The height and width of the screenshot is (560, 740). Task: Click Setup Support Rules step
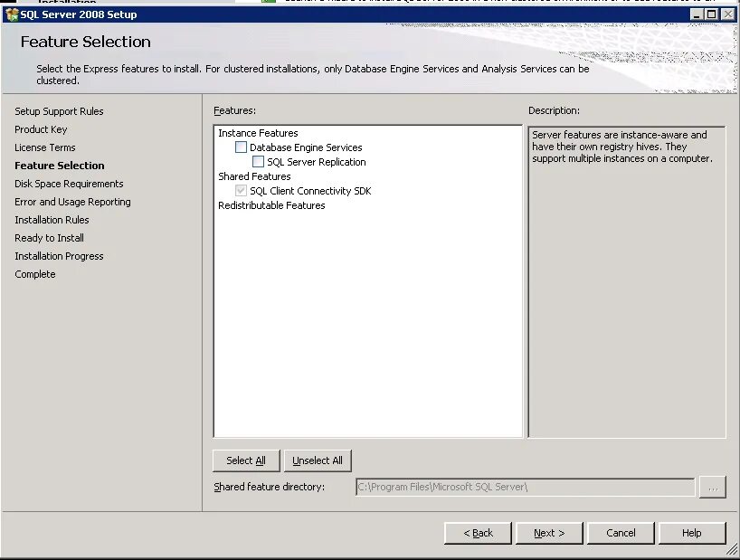coord(59,111)
